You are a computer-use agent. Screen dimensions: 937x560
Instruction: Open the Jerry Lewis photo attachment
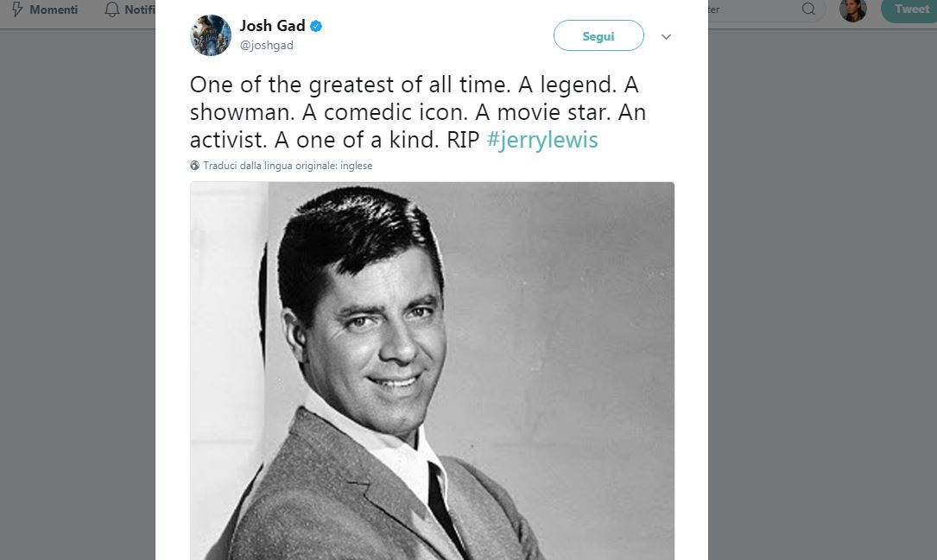pyautogui.click(x=432, y=371)
